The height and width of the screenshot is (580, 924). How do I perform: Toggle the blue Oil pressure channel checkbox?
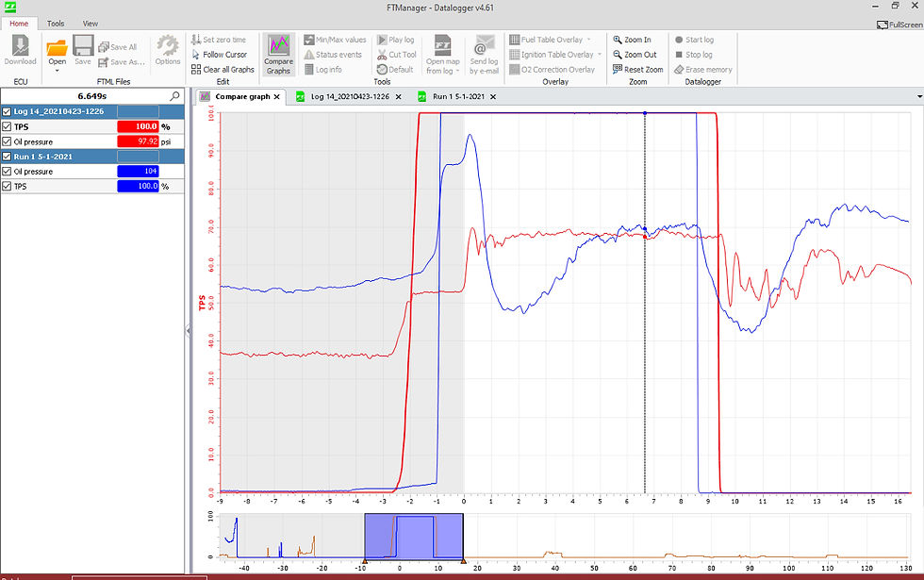click(8, 171)
